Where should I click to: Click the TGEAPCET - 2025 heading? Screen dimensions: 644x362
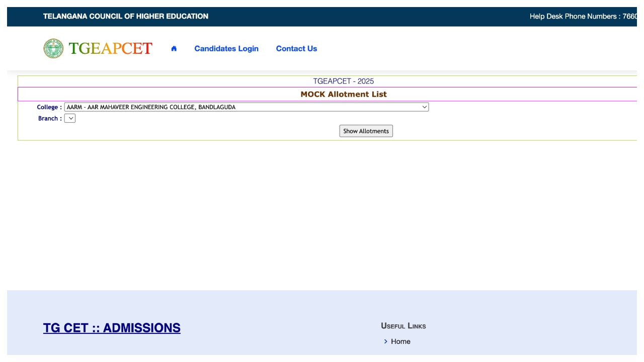click(344, 81)
